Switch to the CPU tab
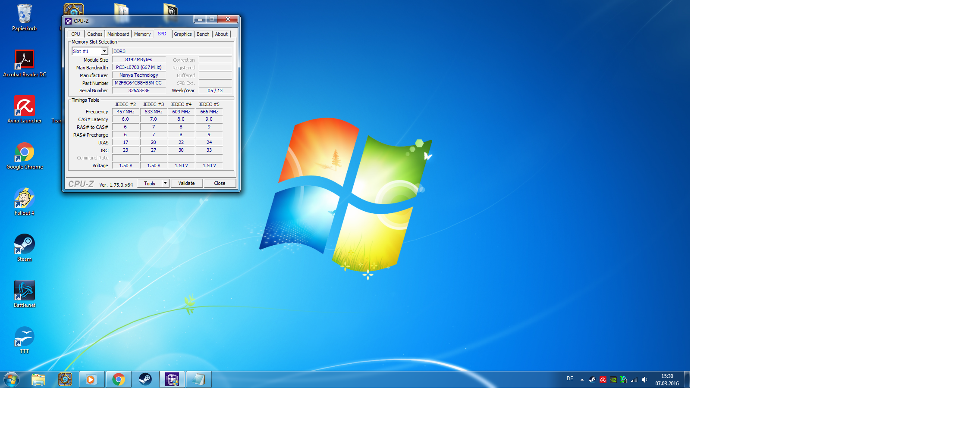The height and width of the screenshot is (431, 980). click(x=75, y=34)
